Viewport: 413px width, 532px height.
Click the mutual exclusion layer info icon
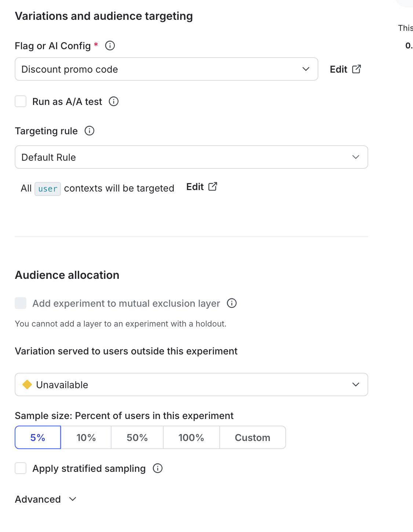coord(232,303)
